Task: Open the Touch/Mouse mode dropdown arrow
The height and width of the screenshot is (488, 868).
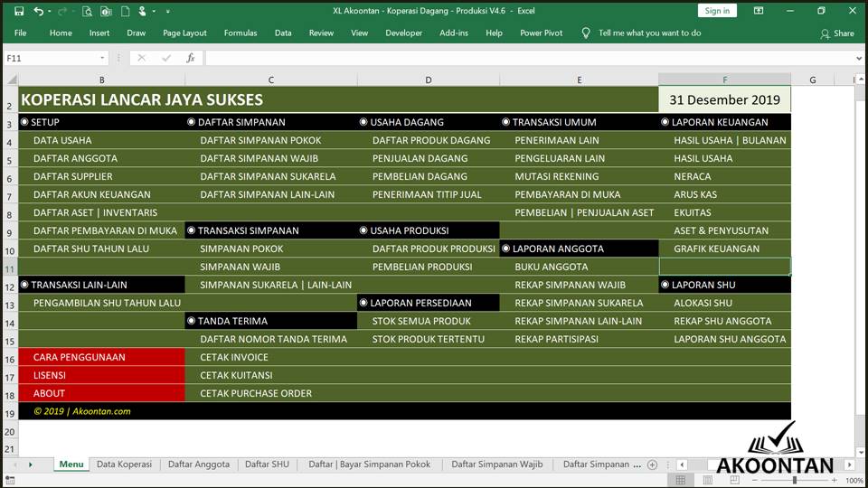Action: pyautogui.click(x=154, y=11)
